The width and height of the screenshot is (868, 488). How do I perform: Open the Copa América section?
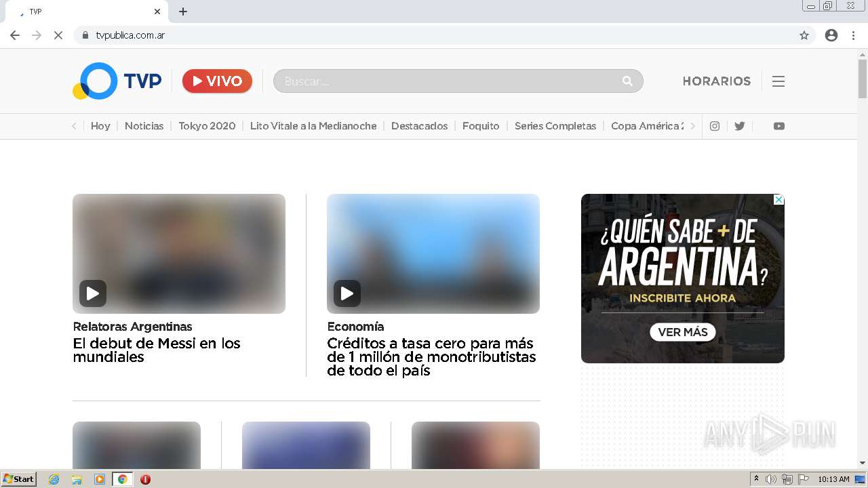[x=648, y=126]
